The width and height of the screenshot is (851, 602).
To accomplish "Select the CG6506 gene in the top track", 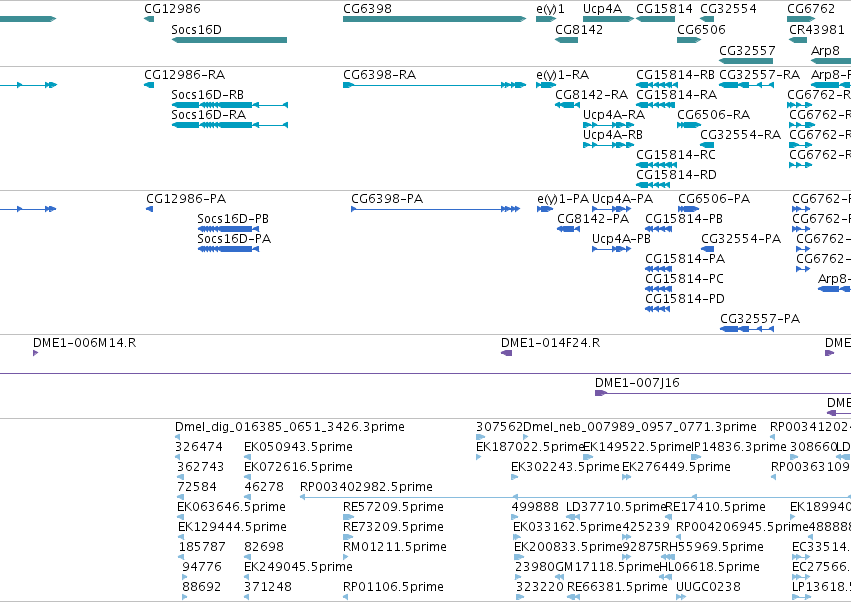I will click(x=689, y=40).
